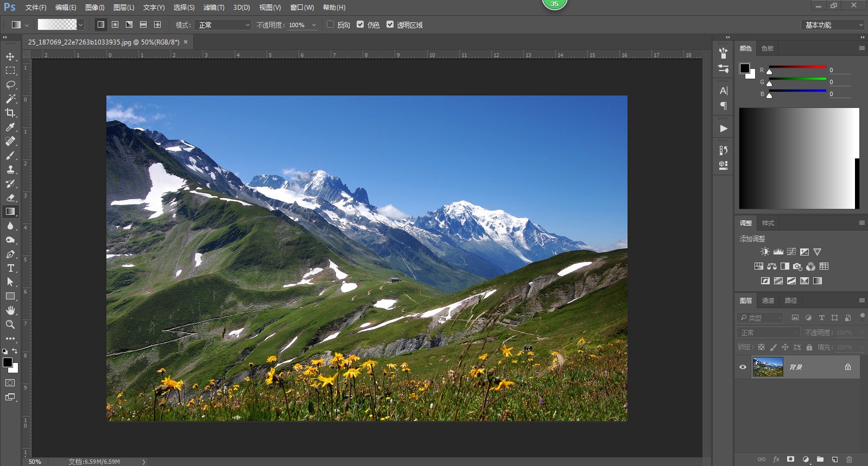Select the Rectangular Marquee tool

[10, 71]
